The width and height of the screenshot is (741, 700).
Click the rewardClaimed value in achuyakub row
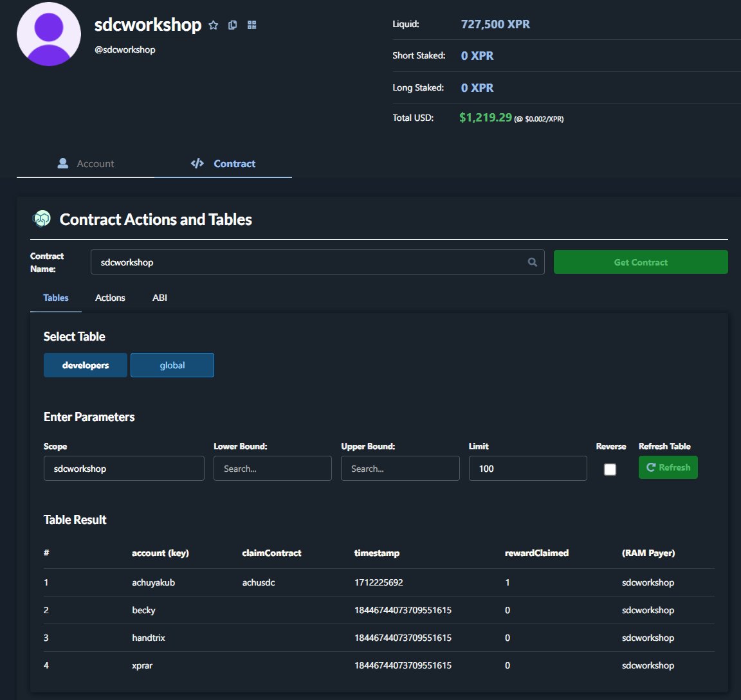[508, 583]
